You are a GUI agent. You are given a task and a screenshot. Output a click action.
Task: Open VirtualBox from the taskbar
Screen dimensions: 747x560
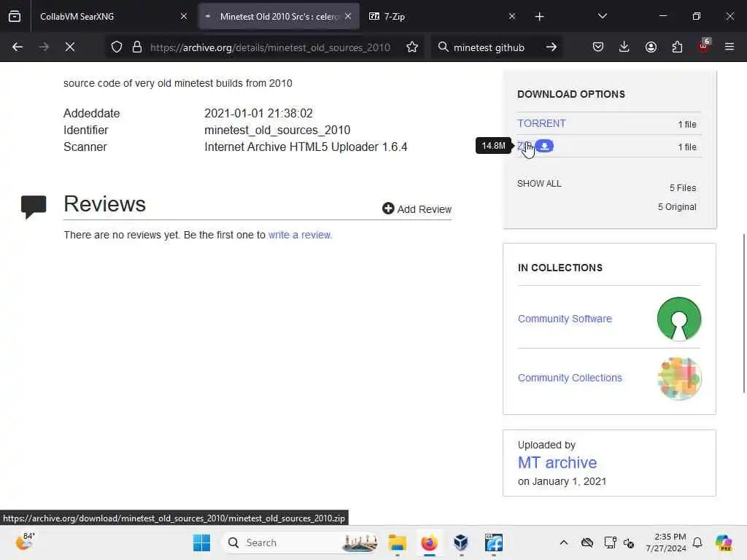[x=461, y=542]
